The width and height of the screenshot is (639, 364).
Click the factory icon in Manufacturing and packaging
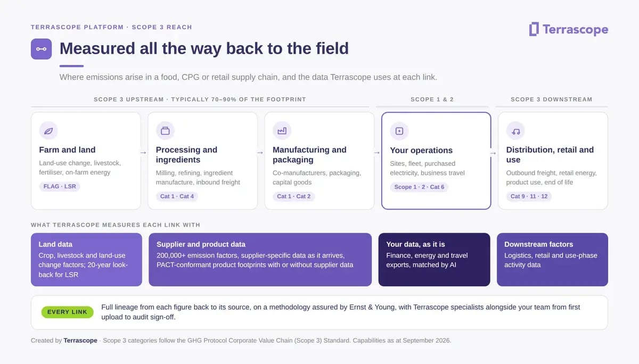coord(282,130)
